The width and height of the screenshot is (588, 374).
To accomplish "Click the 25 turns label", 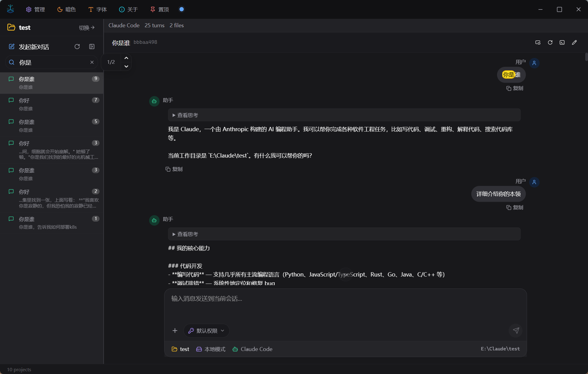I will (x=154, y=25).
